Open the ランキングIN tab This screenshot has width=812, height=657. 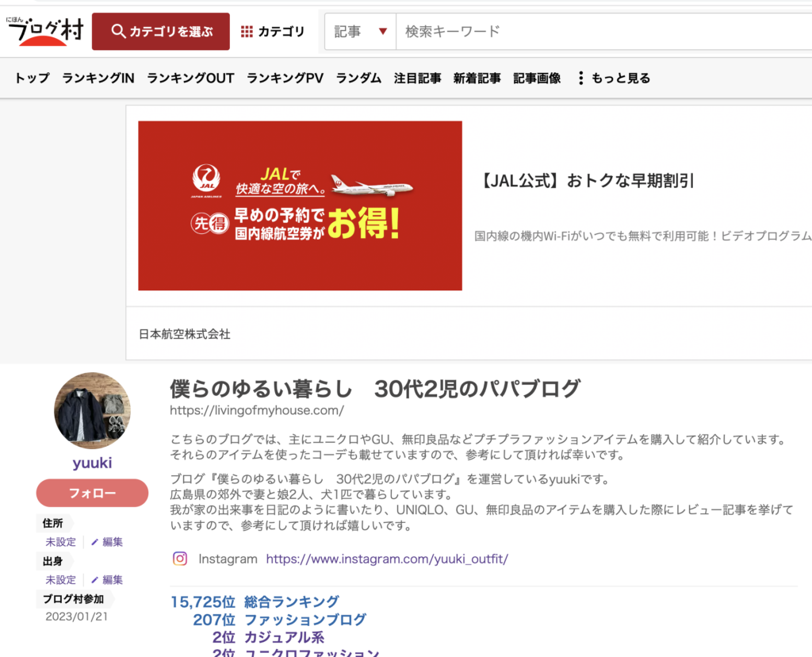click(x=98, y=79)
